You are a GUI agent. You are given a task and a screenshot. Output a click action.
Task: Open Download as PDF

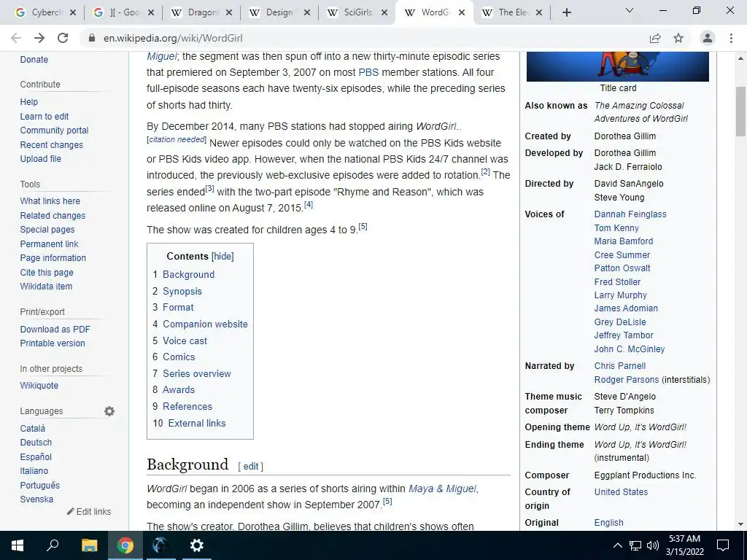pyautogui.click(x=55, y=329)
